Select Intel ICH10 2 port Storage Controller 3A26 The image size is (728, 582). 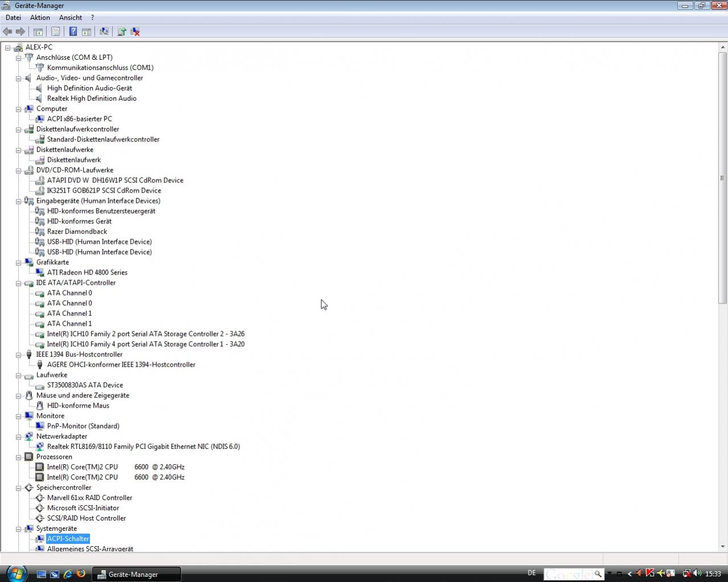pyautogui.click(x=146, y=334)
